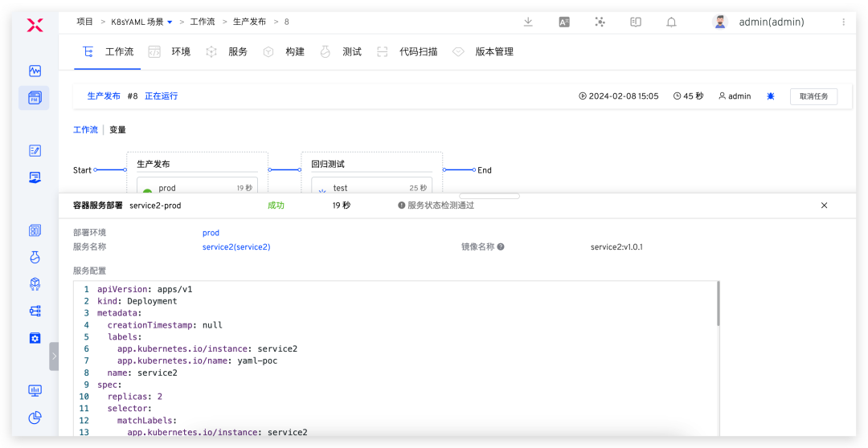Click the dots cluster icon in header
868x448 pixels.
point(600,22)
